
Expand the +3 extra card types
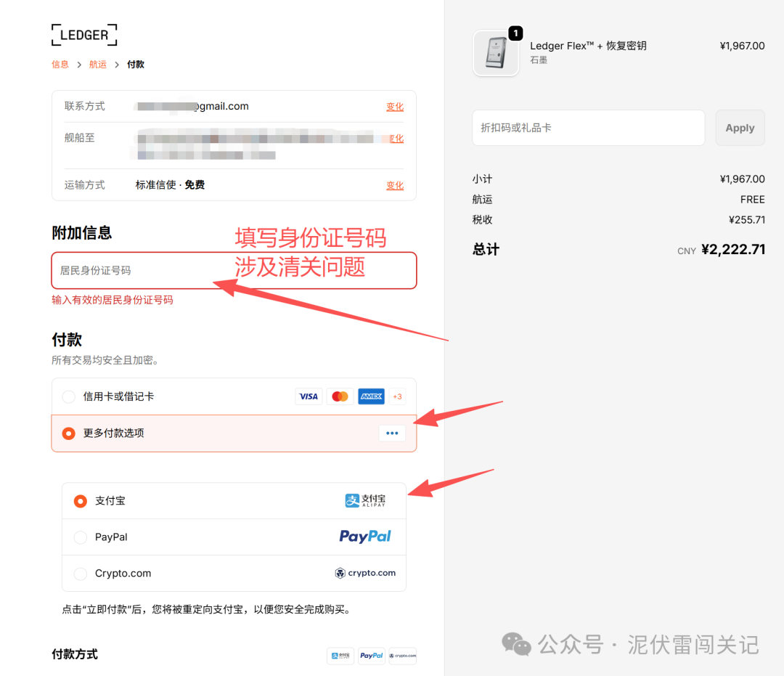(397, 396)
